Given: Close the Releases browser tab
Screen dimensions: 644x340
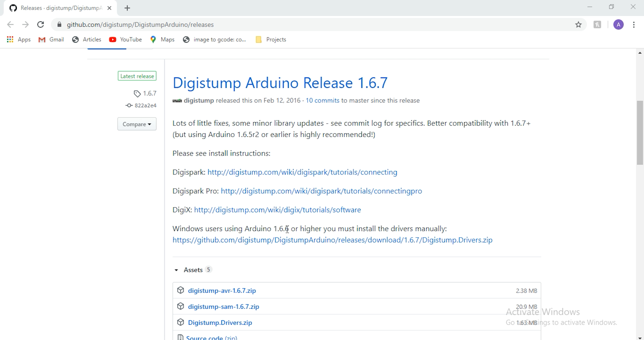Looking at the screenshot, I should (x=109, y=8).
